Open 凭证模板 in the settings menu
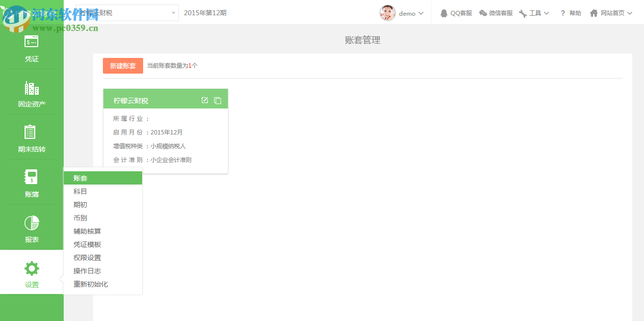The height and width of the screenshot is (321, 644). [x=87, y=244]
